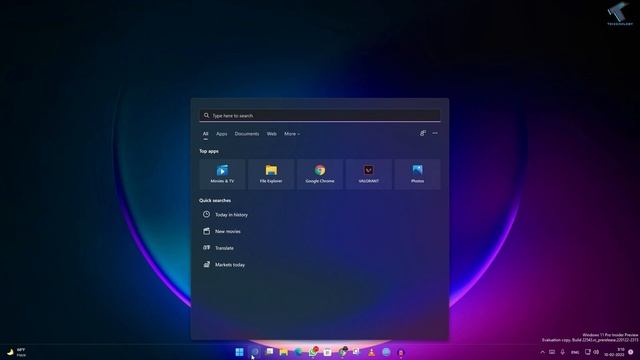Click the microphone tray icon
640x360 pixels.
pos(562,352)
